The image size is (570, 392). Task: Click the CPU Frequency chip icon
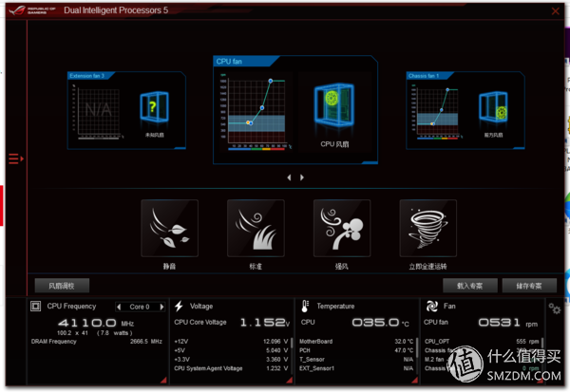click(36, 307)
